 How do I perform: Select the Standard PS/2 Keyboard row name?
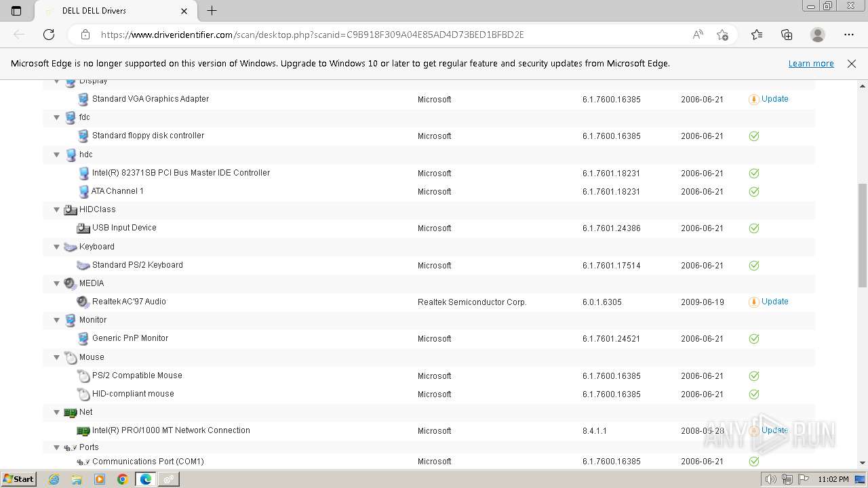pyautogui.click(x=138, y=265)
